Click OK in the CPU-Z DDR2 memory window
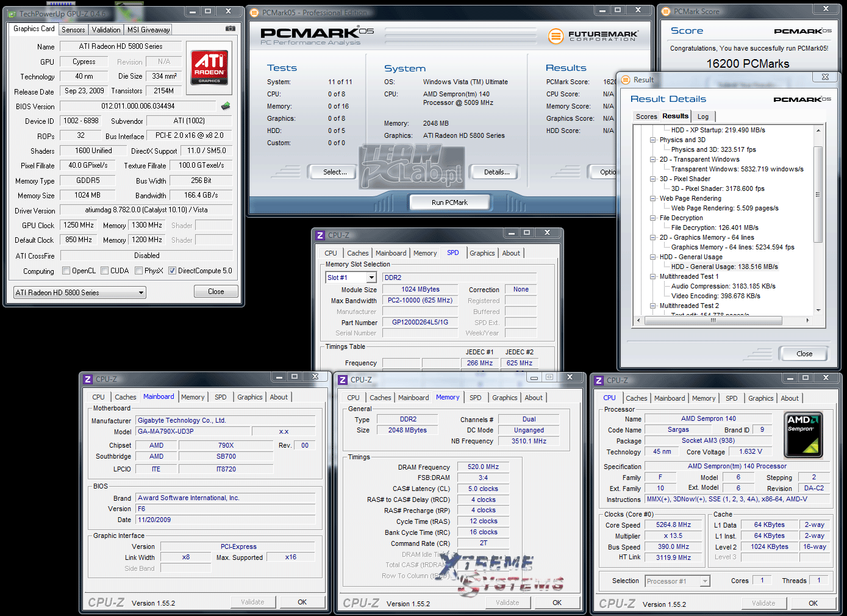Image resolution: width=847 pixels, height=616 pixels. [557, 603]
